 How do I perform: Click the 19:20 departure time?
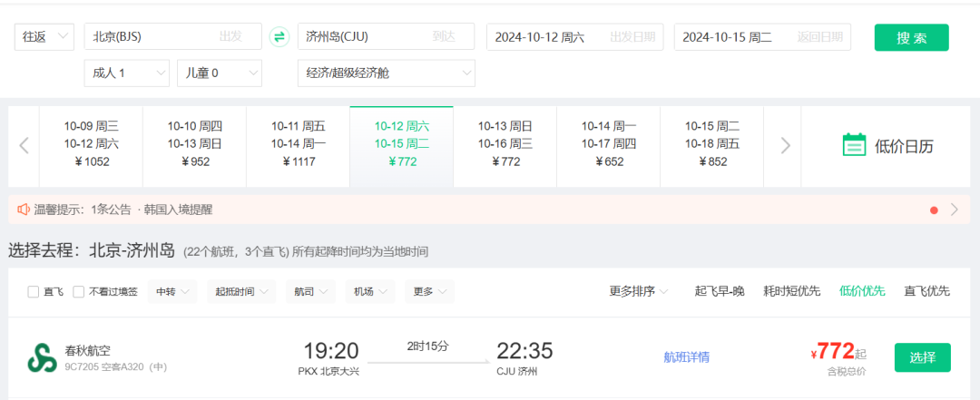pyautogui.click(x=331, y=351)
